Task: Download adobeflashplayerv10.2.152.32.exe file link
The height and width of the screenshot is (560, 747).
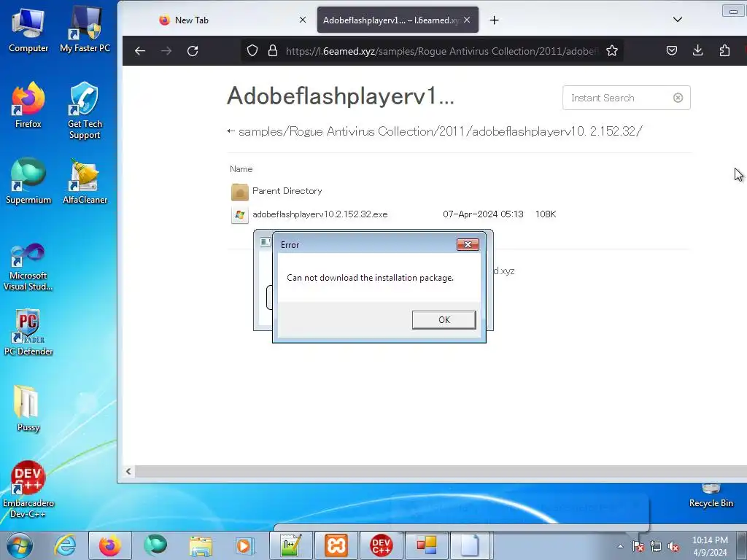Action: (x=320, y=214)
